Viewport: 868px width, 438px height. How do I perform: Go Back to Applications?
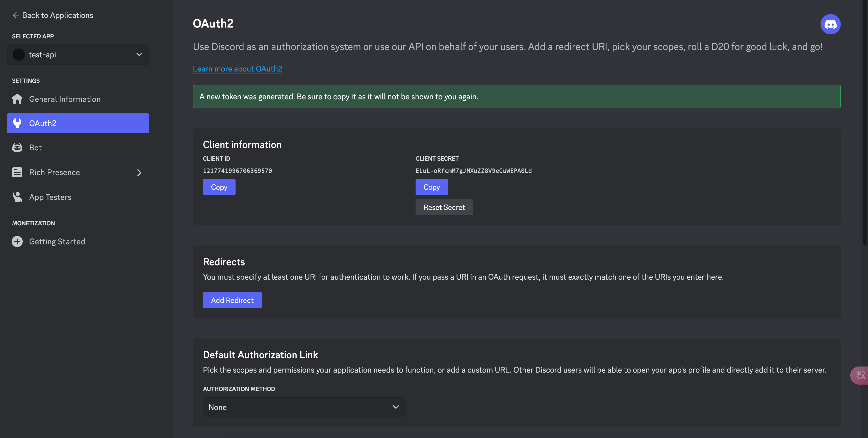pyautogui.click(x=53, y=15)
